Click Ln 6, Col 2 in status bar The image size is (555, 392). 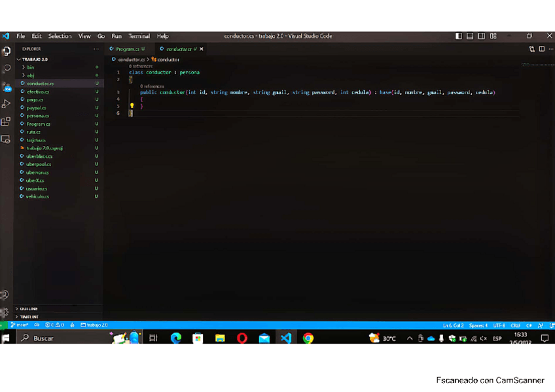pos(453,325)
